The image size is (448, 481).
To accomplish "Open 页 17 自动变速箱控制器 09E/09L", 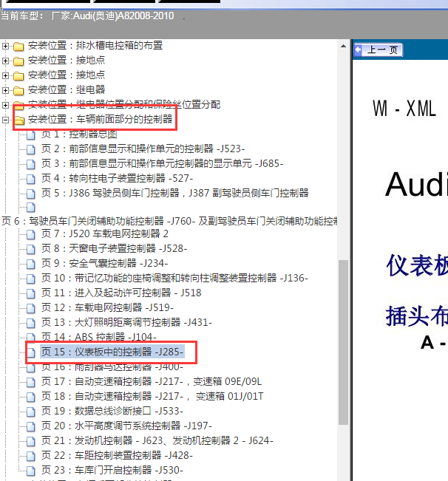I will coord(152,381).
